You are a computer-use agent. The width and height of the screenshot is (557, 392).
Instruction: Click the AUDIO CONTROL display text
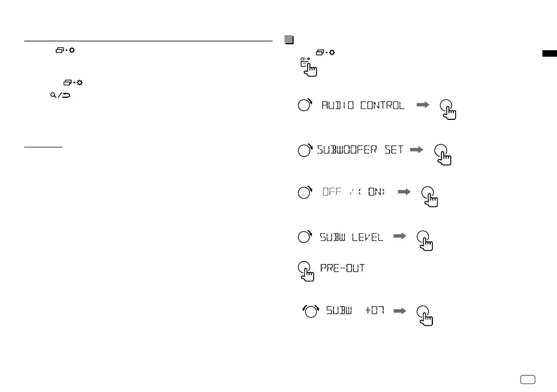point(363,105)
